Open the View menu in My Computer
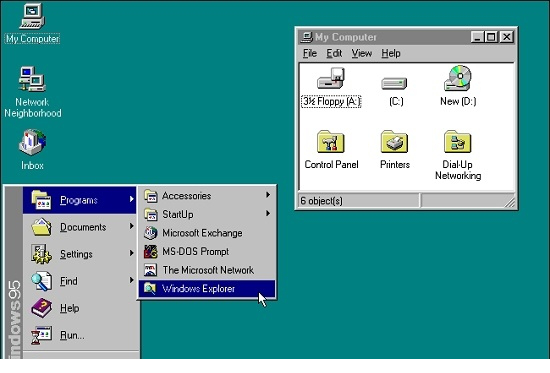 362,53
